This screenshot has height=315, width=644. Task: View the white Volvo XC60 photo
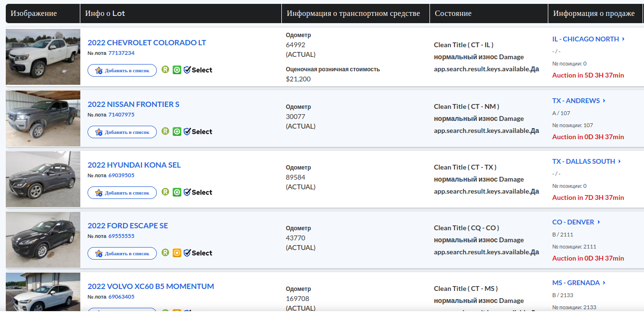[x=43, y=292]
